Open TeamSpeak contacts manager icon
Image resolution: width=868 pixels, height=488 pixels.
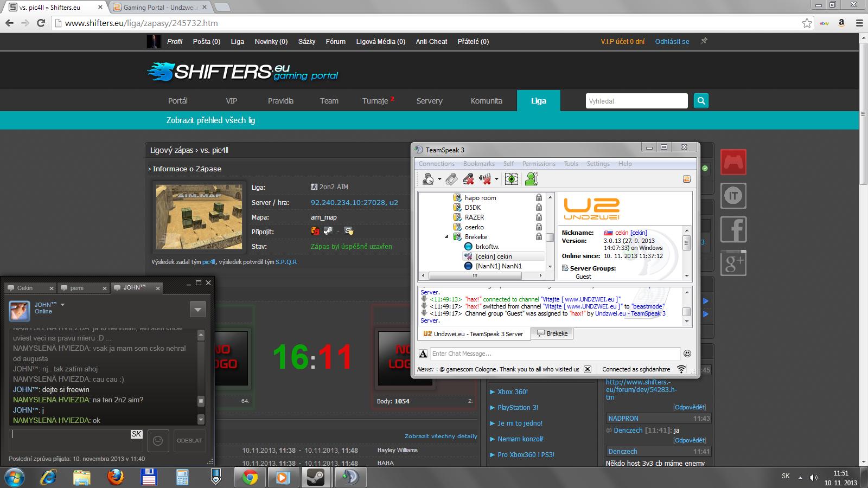(532, 179)
